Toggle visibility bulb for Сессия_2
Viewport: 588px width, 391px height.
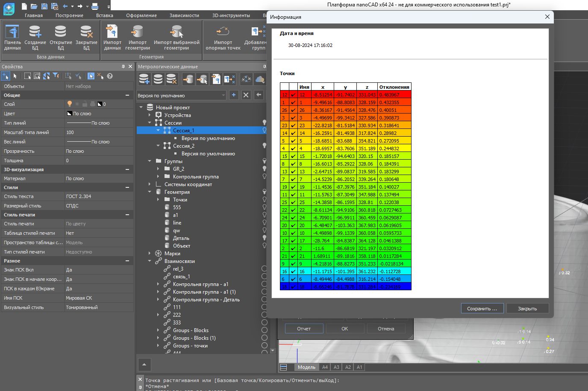(264, 146)
